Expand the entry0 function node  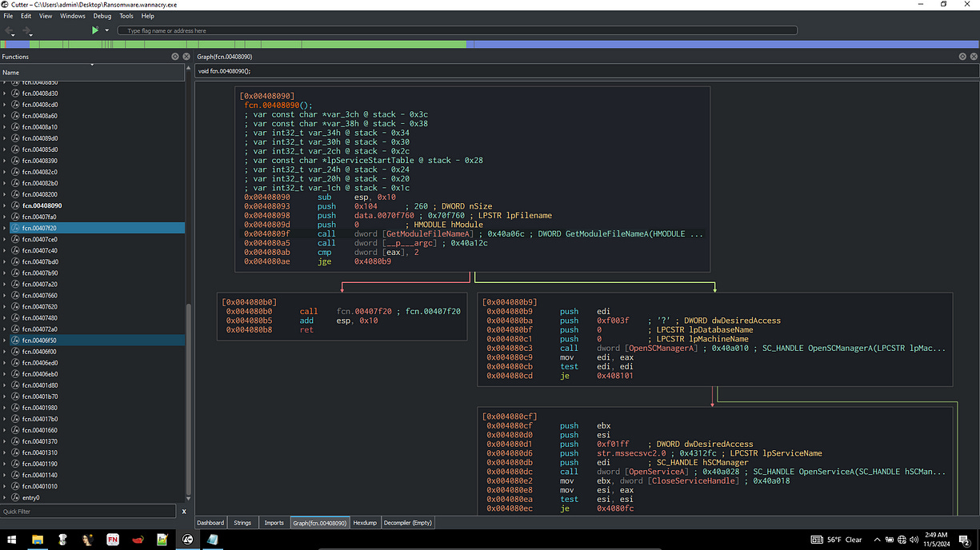coord(5,497)
